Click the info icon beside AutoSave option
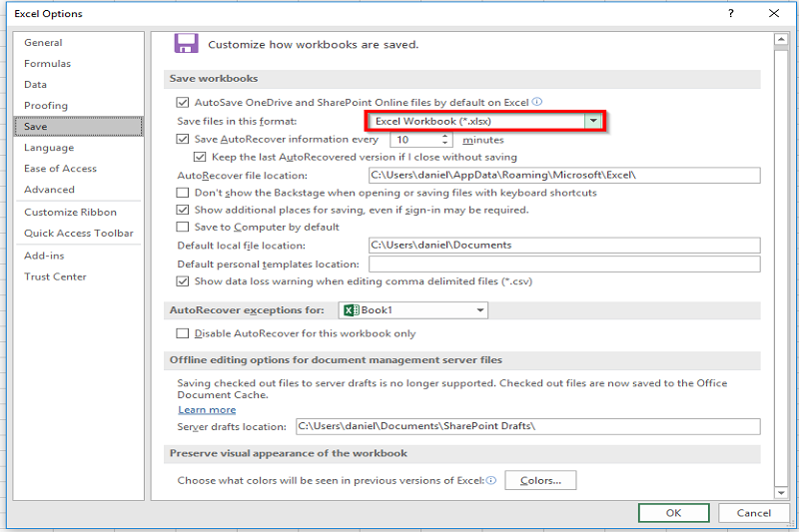The image size is (799, 532). (x=537, y=101)
